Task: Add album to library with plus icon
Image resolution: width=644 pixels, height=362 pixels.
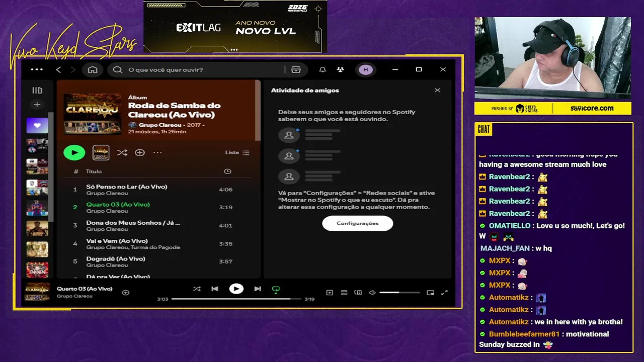Action: pos(140,152)
